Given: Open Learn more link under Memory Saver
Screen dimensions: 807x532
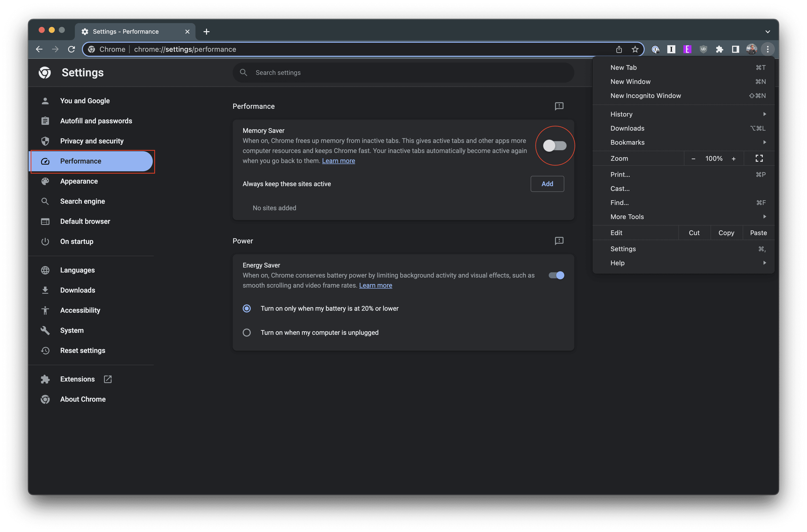Looking at the screenshot, I should point(338,161).
